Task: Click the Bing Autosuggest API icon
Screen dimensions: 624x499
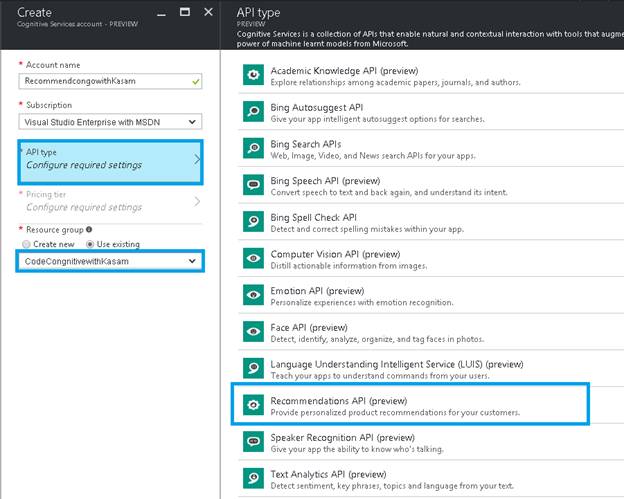Action: (254, 111)
